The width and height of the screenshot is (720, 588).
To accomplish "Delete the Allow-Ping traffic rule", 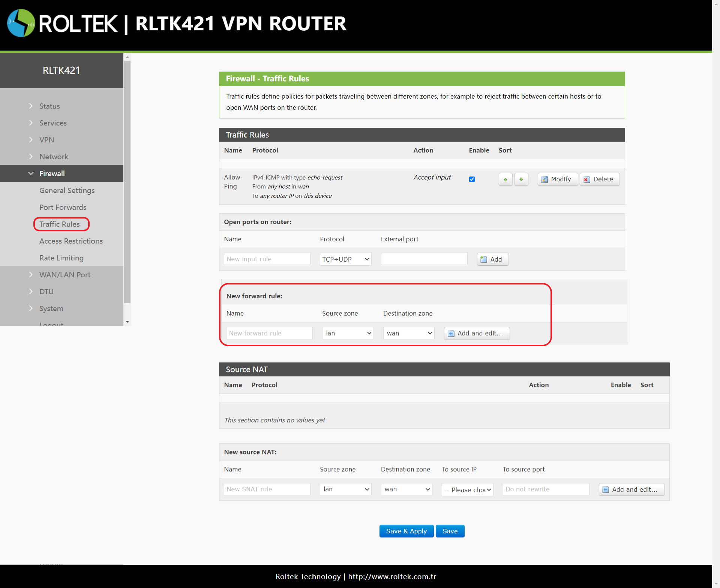I will (x=599, y=180).
